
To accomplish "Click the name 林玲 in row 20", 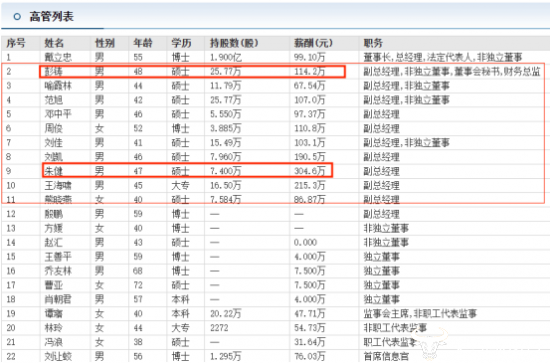I will point(54,328).
